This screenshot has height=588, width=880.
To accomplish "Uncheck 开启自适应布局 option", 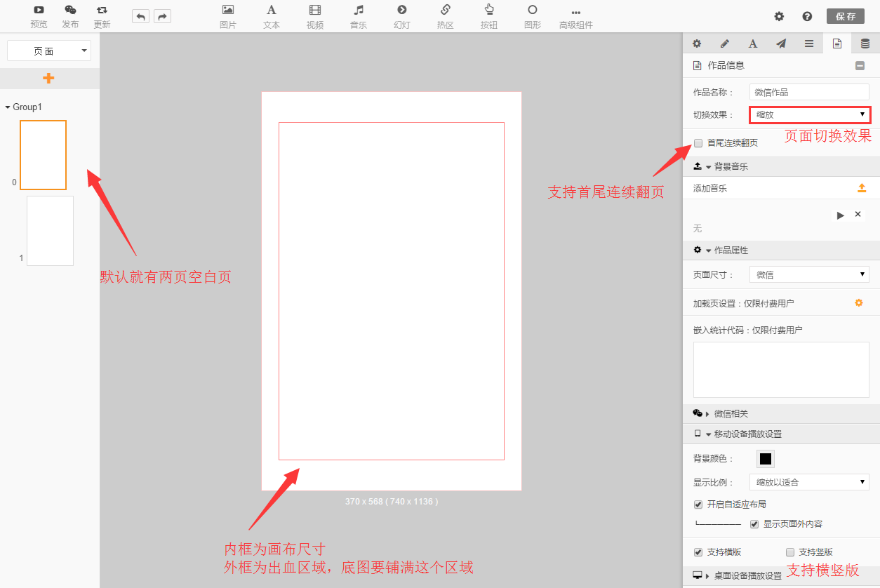I will pyautogui.click(x=698, y=504).
